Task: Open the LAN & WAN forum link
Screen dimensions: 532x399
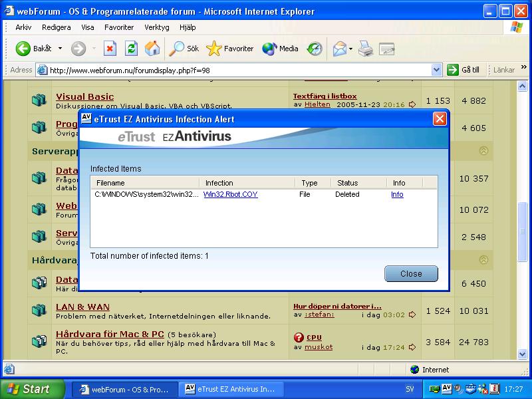Action: [82, 307]
